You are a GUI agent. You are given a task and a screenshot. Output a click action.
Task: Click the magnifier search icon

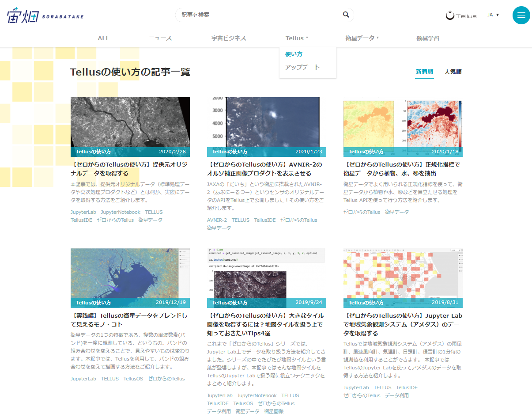[x=346, y=15]
